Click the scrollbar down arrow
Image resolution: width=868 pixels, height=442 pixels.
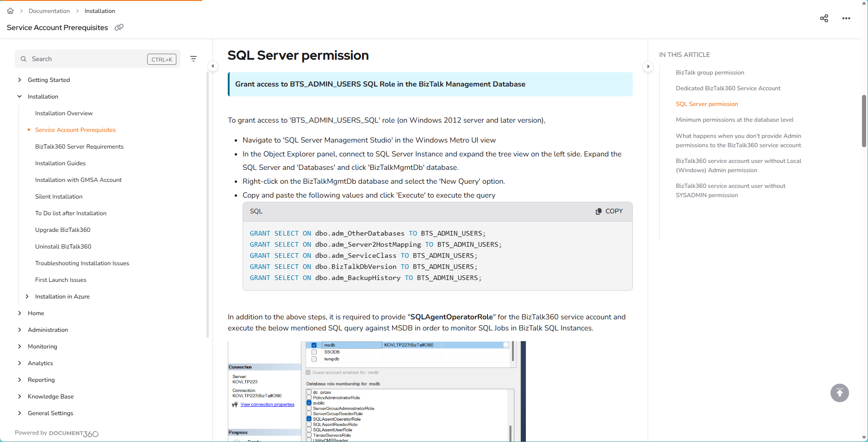coord(864,437)
